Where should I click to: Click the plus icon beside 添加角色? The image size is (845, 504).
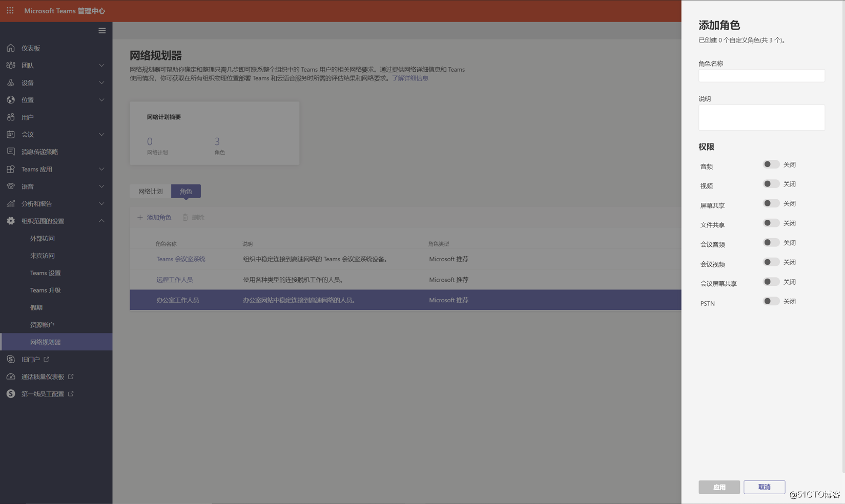[x=140, y=217]
